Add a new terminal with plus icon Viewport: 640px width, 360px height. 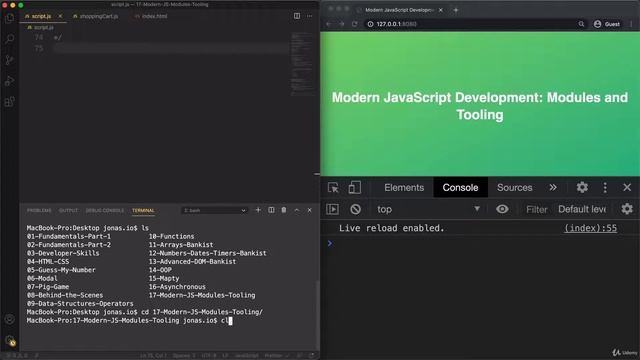258,210
